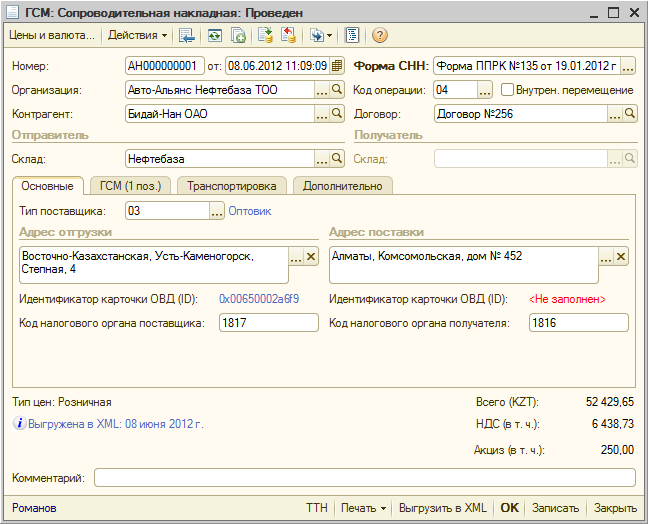
Task: Click the help question mark icon
Action: pos(380,35)
